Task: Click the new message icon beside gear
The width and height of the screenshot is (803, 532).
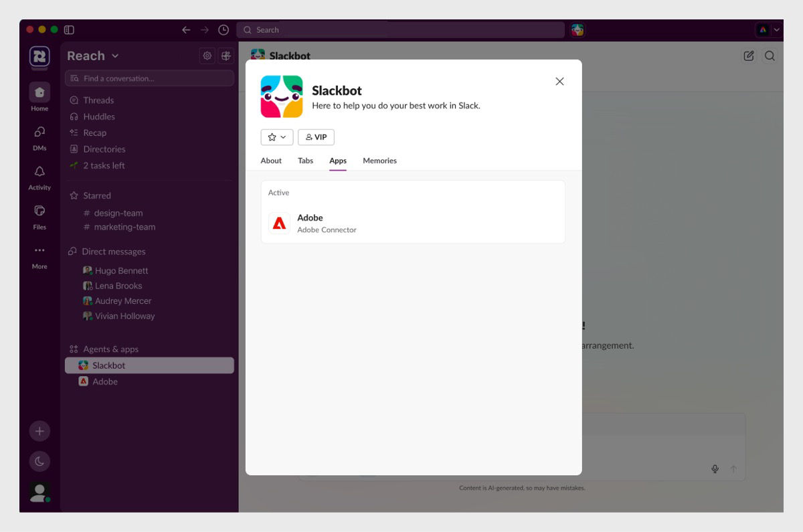Action: (226, 56)
